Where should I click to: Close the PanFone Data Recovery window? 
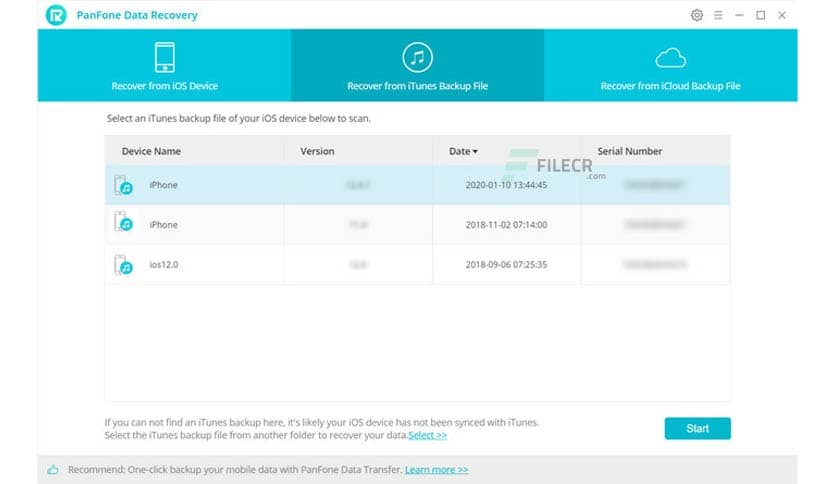click(x=782, y=15)
